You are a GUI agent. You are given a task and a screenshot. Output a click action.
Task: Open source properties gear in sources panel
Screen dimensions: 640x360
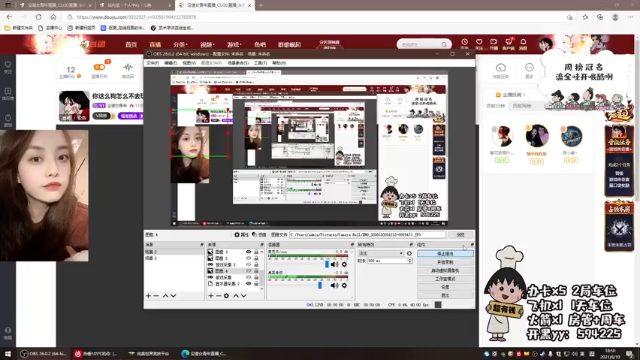tap(226, 296)
